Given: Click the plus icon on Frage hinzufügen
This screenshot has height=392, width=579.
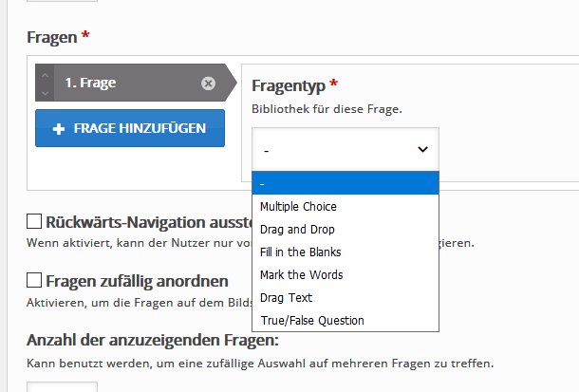Looking at the screenshot, I should (59, 129).
